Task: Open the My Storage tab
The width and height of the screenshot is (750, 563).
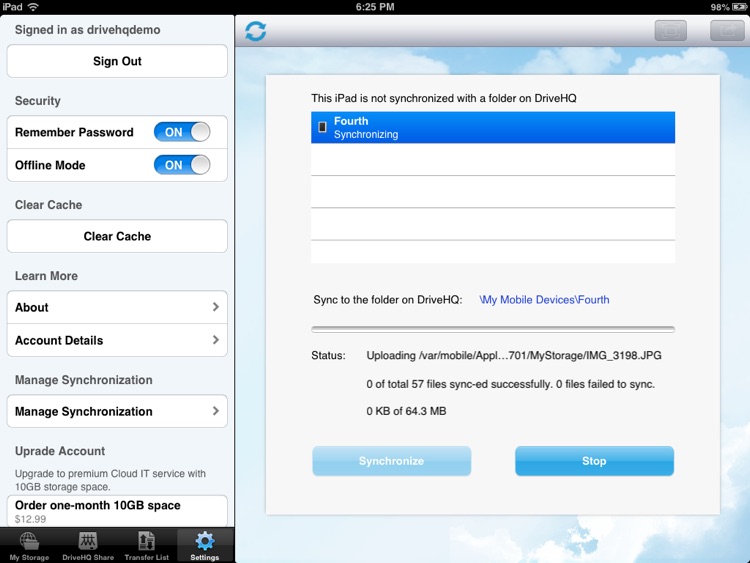Action: (29, 546)
